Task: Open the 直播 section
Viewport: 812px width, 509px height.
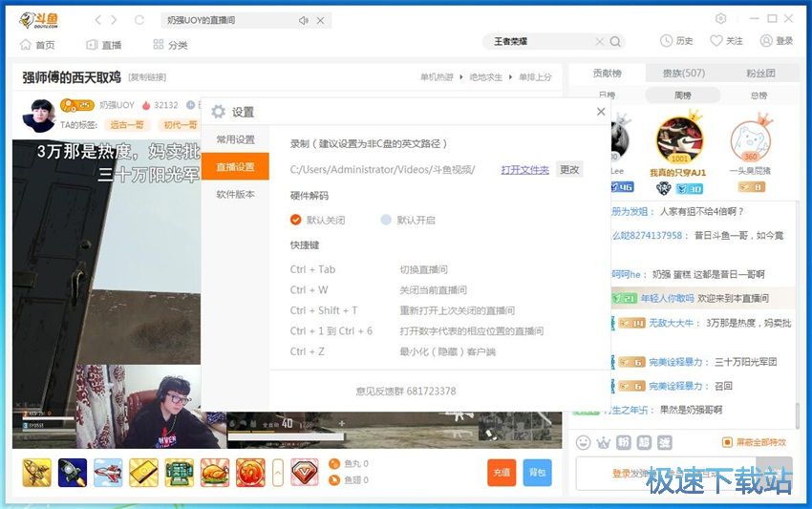Action: pos(103,45)
